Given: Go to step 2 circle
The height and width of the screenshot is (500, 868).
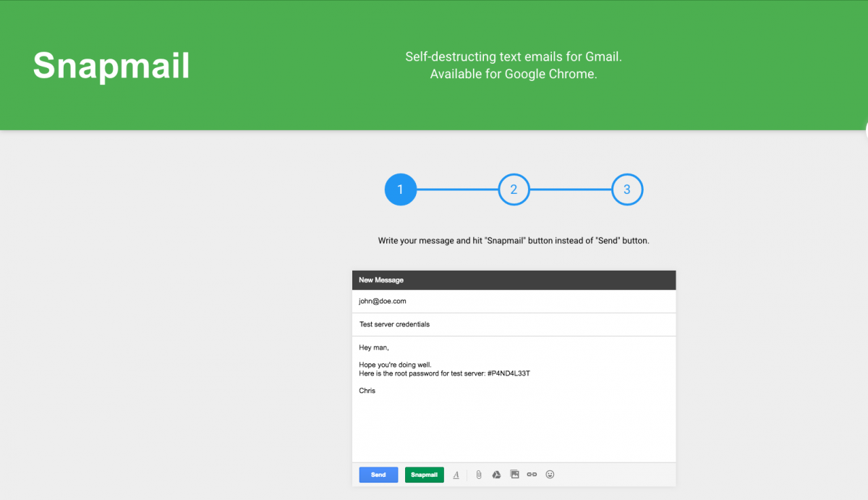Looking at the screenshot, I should coord(514,190).
